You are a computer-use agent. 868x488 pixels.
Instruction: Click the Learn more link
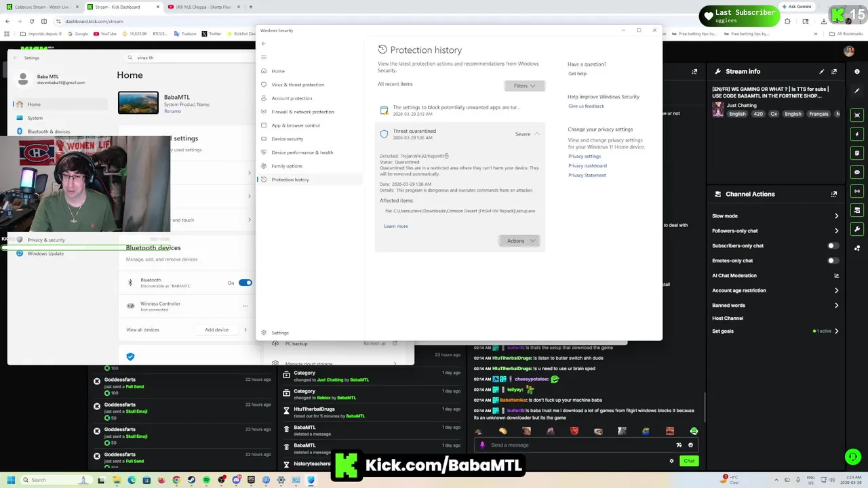coord(396,226)
